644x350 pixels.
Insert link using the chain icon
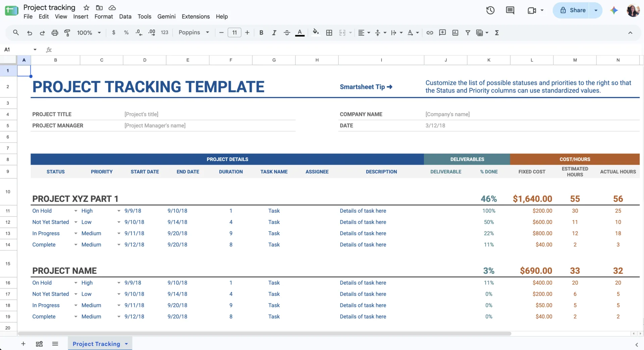(430, 33)
